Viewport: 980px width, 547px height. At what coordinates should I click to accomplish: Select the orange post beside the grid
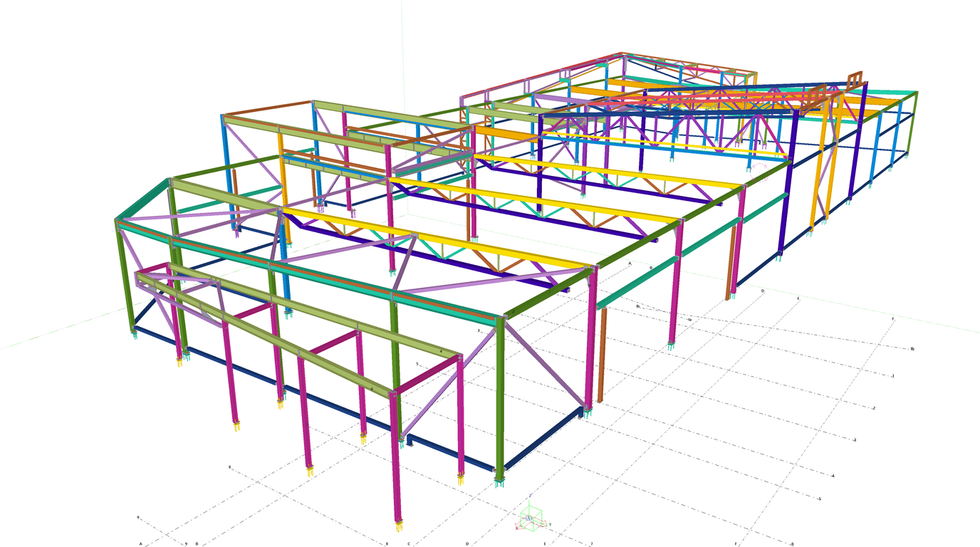601,355
